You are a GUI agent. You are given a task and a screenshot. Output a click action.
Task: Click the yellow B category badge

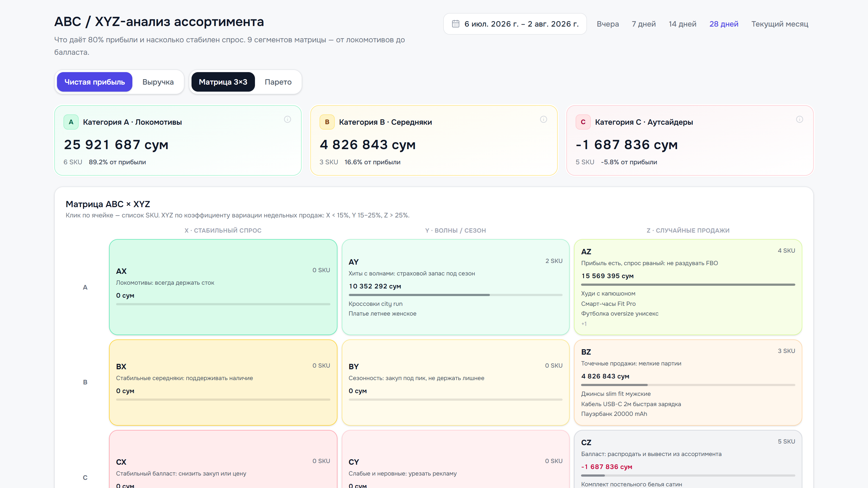click(x=327, y=122)
